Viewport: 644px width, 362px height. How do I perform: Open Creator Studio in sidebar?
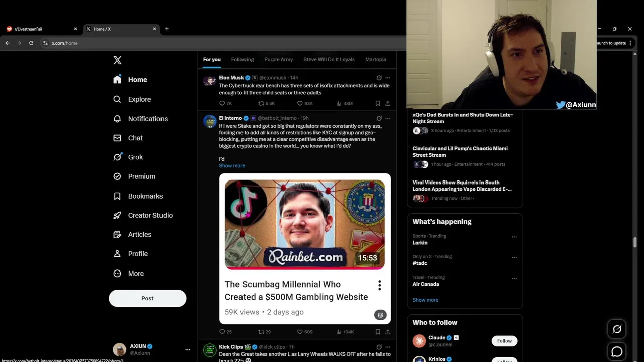click(143, 215)
